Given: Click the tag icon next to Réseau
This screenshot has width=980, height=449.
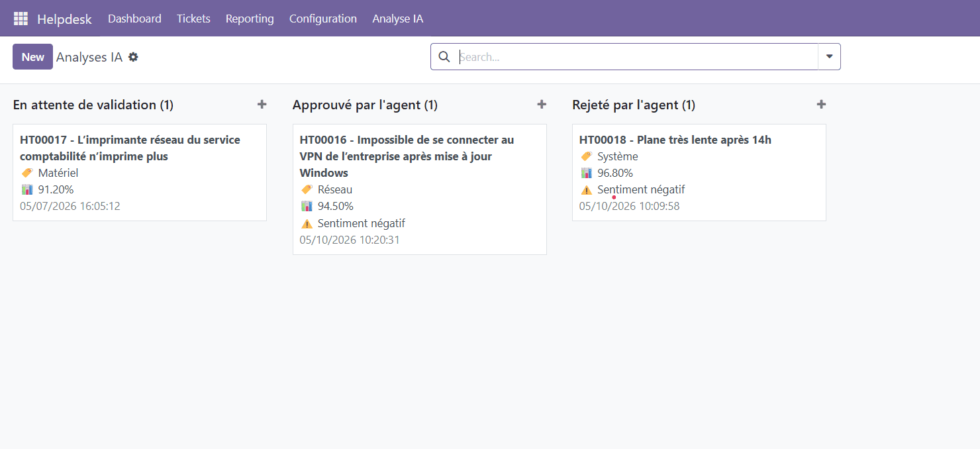Looking at the screenshot, I should click(x=307, y=189).
